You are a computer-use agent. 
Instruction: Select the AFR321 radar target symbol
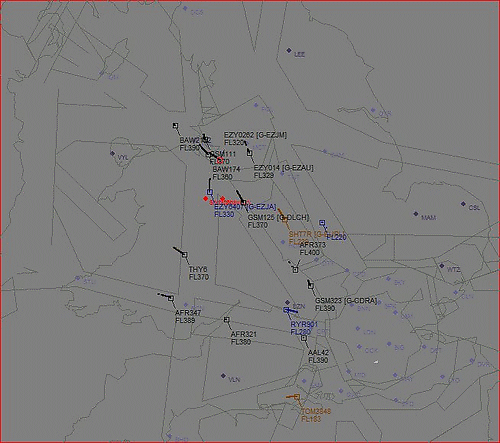(x=227, y=320)
